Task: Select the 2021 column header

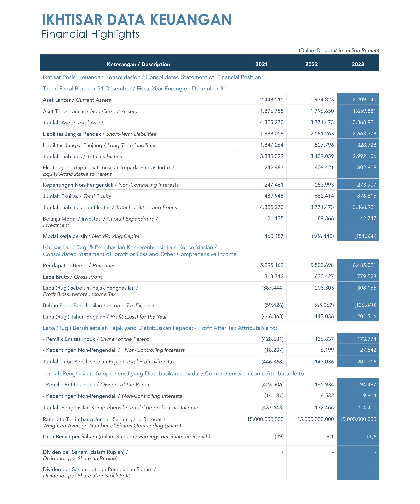Action: point(261,64)
